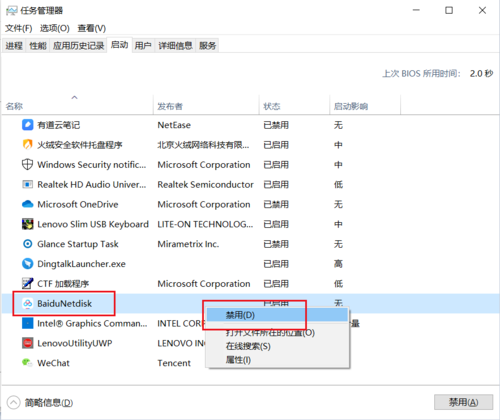Click the Microsoft OneDrive cloud icon
This screenshot has width=500, height=420.
coord(27,204)
